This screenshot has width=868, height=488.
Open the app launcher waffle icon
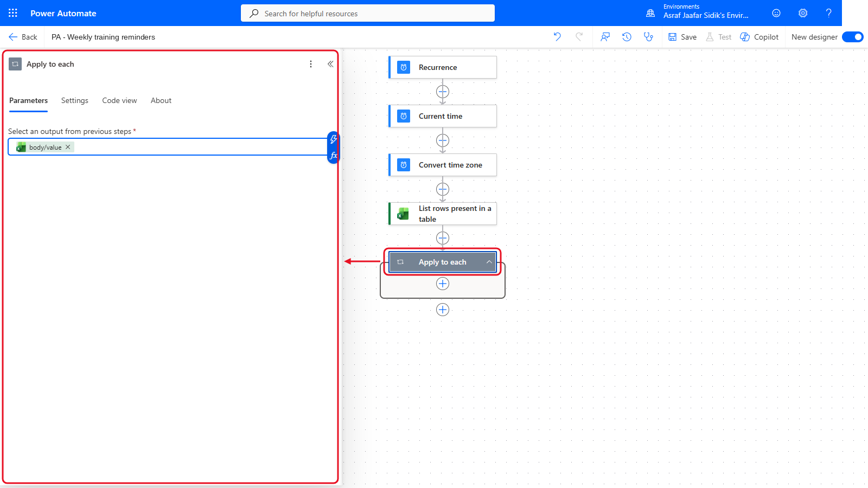[13, 13]
